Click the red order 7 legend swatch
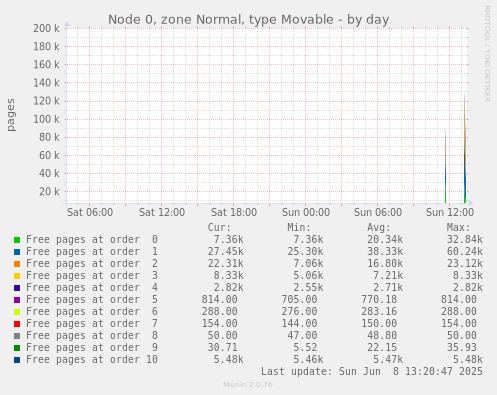Viewport: 497px width, 395px height. click(x=17, y=324)
